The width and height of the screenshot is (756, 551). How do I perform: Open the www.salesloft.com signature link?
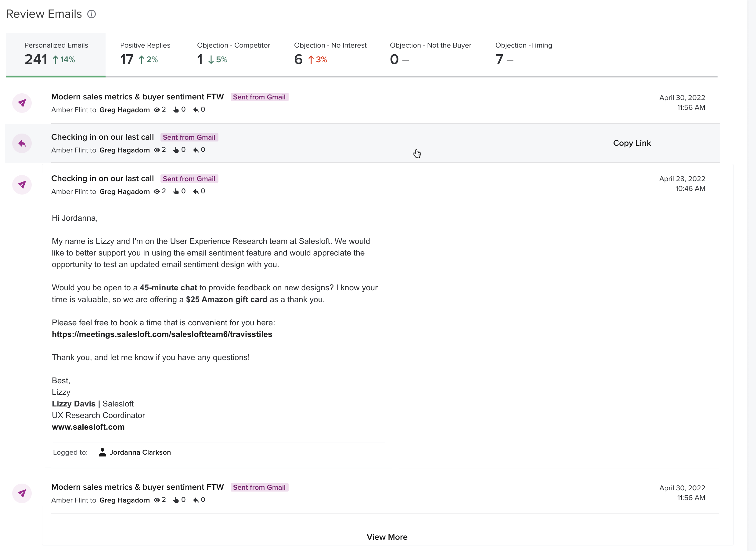coord(88,427)
